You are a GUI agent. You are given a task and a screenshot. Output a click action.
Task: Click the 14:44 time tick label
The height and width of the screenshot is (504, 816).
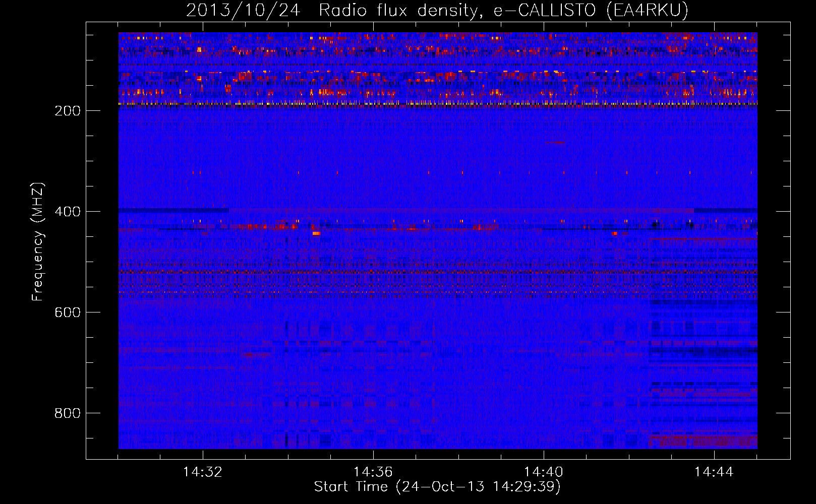click(x=714, y=472)
